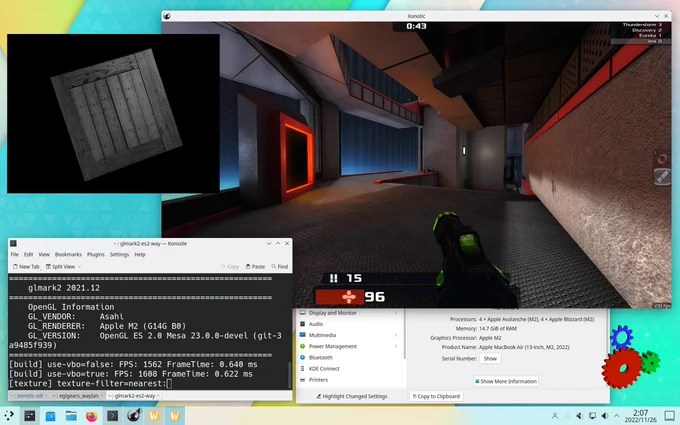
Task: Click the audio icon left of the display icon
Action: coord(580,416)
